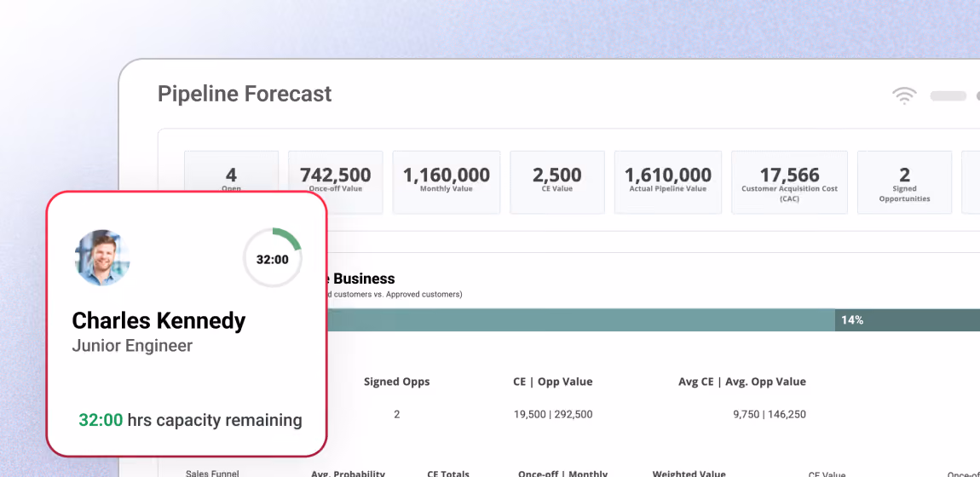
Task: Click the 19,500 | 292,500 value
Action: (552, 414)
